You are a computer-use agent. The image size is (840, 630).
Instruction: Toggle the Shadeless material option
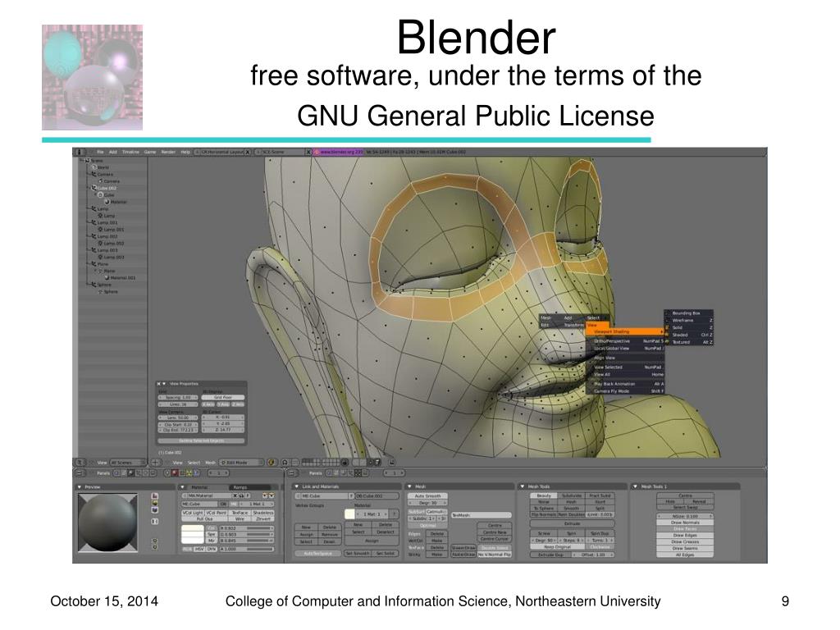point(263,513)
